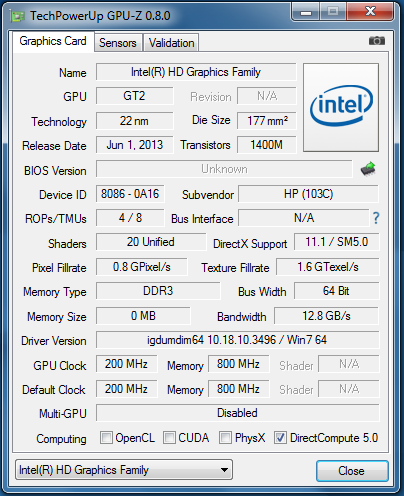Image resolution: width=404 pixels, height=496 pixels.
Task: Click the BIOS save chip icon
Action: pyautogui.click(x=368, y=169)
